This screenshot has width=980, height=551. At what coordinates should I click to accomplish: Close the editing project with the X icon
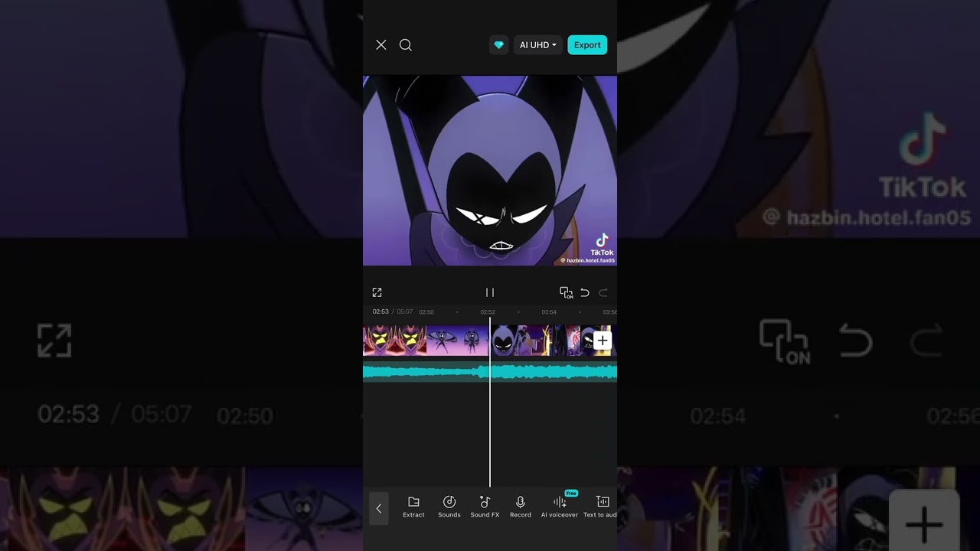coord(381,45)
